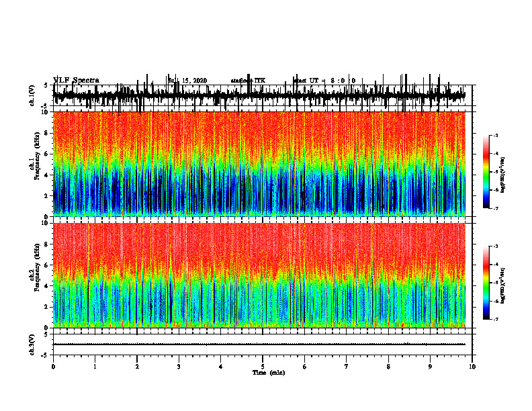Click the ch.2 colorbar unit label log(PSD)

[x=502, y=285]
